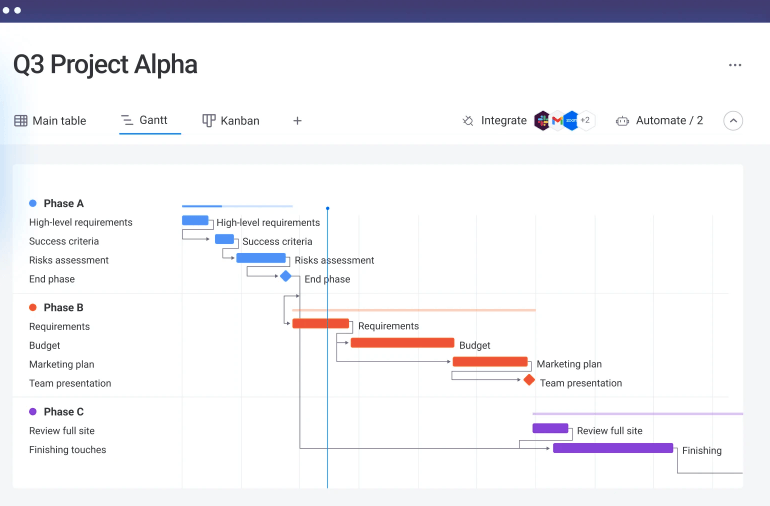The width and height of the screenshot is (770, 506).
Task: Select Risks assessment in task list
Action: tap(69, 260)
